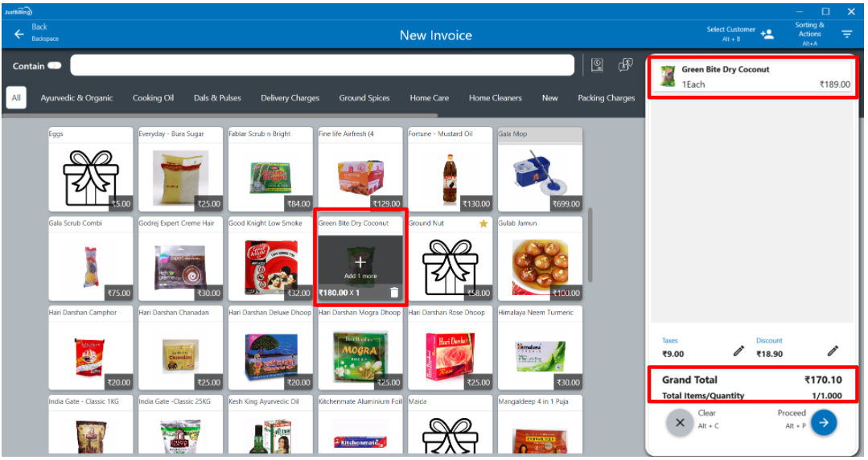Select Gala Mop product tile
Image resolution: width=868 pixels, height=460 pixels.
click(540, 170)
